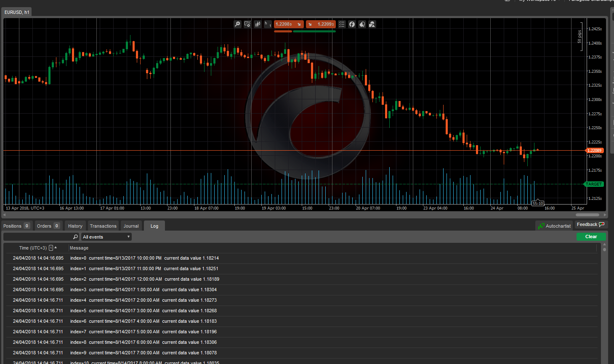Open the Transactions tab
The width and height of the screenshot is (614, 364).
[103, 226]
